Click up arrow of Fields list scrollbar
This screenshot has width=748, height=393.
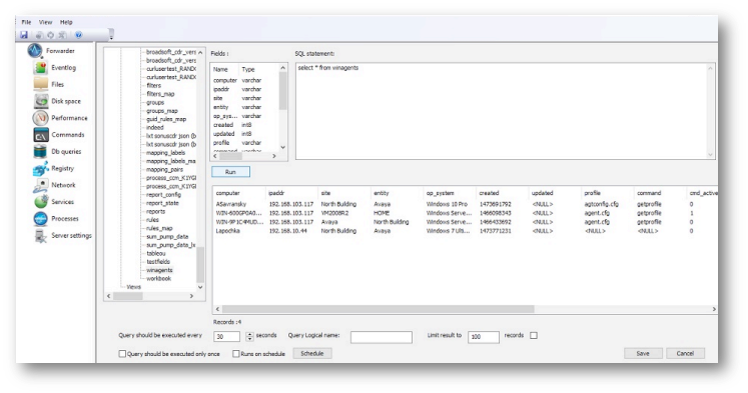283,68
